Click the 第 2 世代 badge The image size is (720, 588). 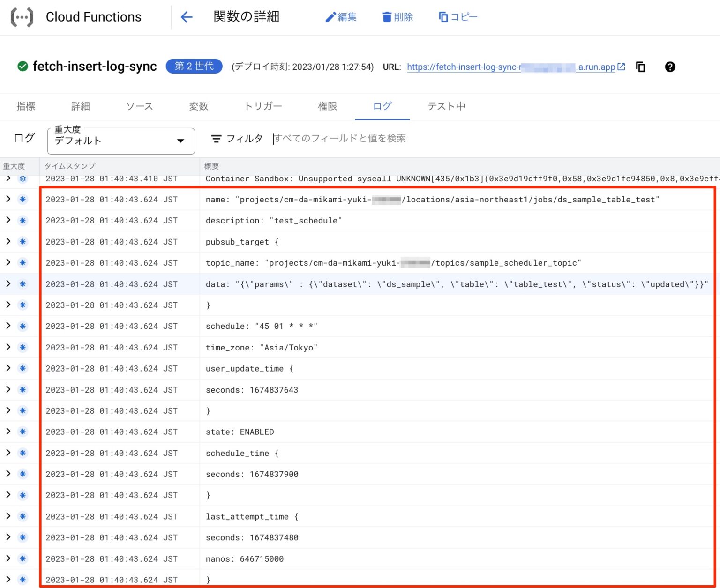[x=194, y=66]
